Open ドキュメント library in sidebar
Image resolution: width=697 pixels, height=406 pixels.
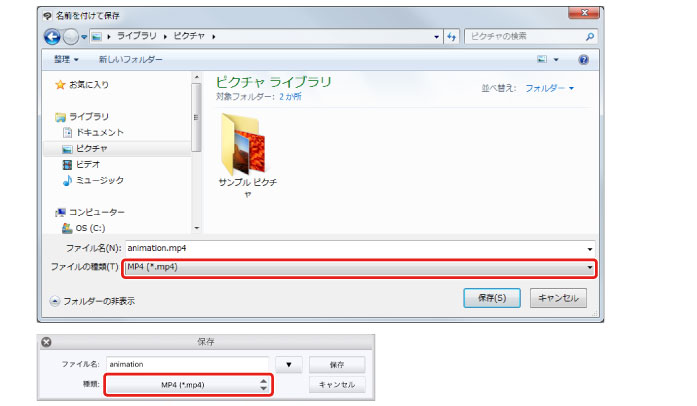pyautogui.click(x=100, y=133)
